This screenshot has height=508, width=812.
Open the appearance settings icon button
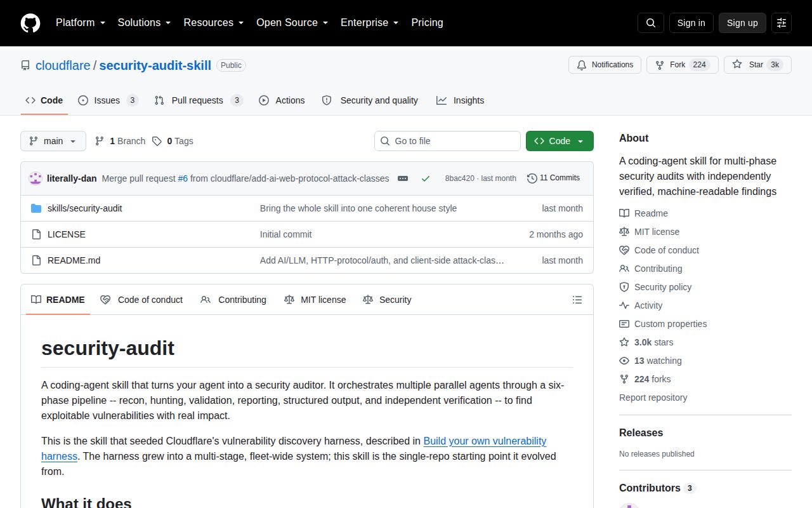(x=782, y=23)
